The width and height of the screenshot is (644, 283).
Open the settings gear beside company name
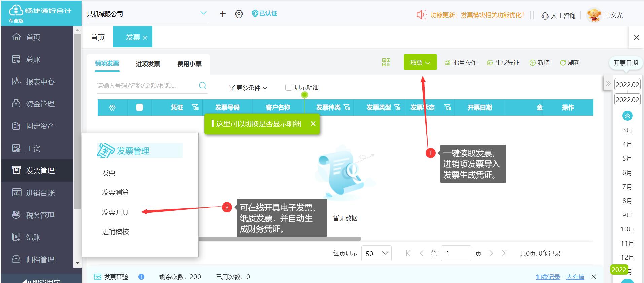[x=239, y=14]
